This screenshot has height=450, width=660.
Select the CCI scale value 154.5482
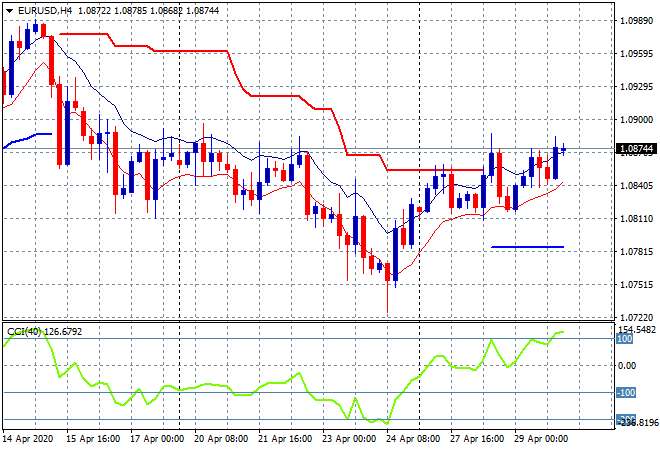coord(637,329)
